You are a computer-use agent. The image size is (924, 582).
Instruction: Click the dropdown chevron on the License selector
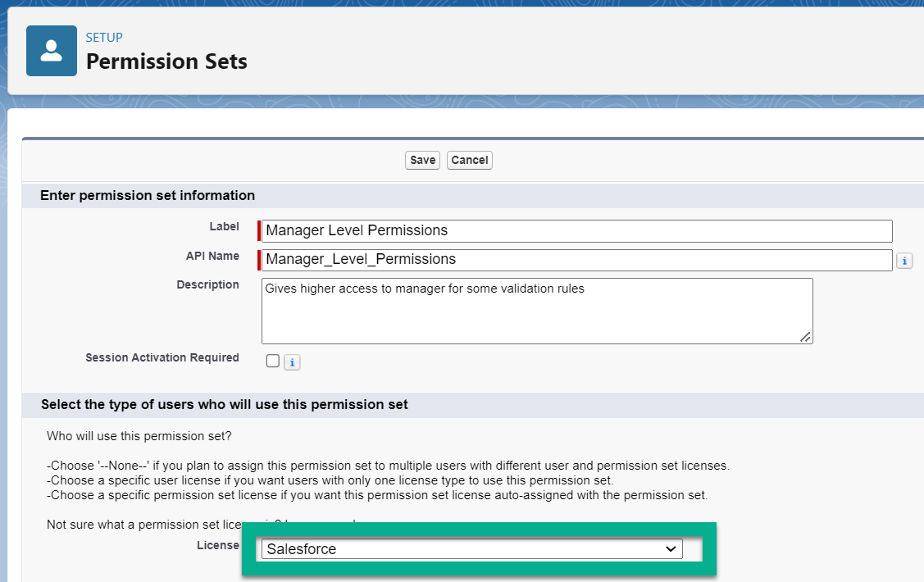pos(672,548)
